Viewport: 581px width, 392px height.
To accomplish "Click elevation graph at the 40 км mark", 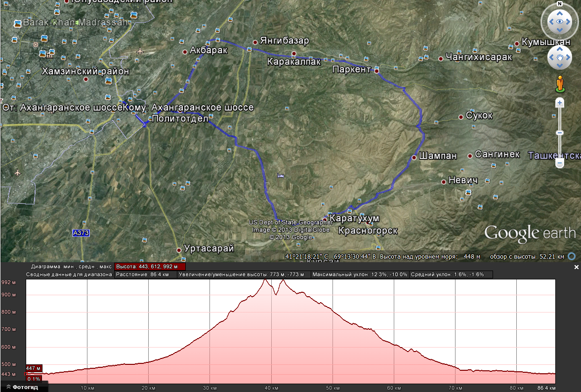I will (271, 336).
